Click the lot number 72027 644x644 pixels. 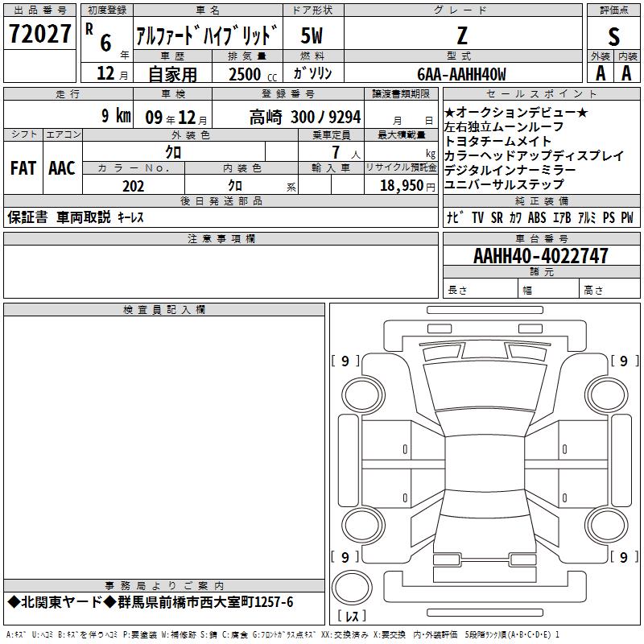[40, 34]
